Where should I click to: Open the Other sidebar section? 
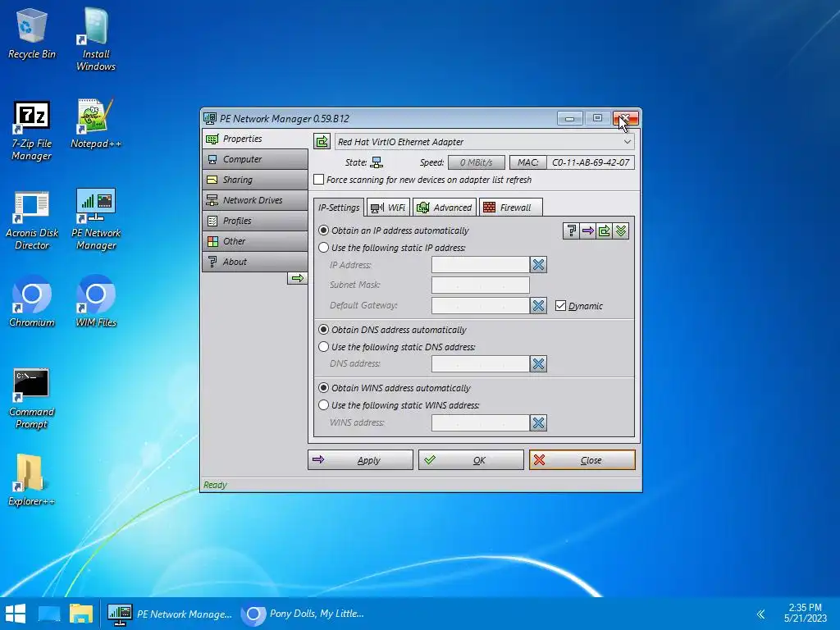(x=256, y=241)
